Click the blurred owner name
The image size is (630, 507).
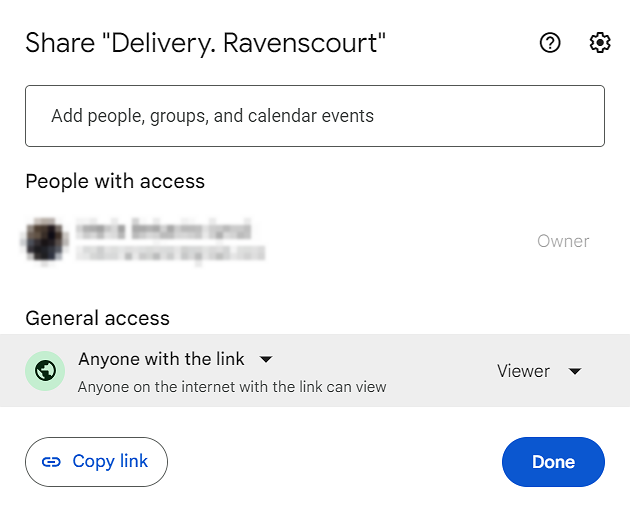163,229
